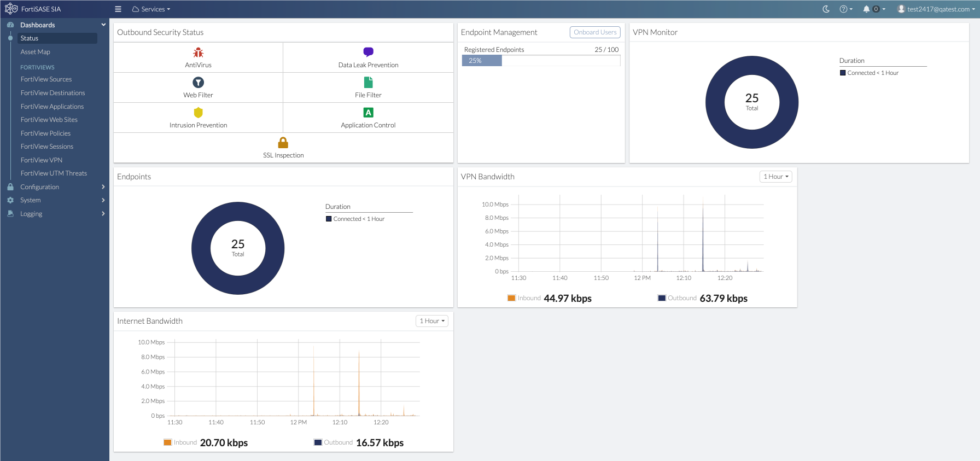Screen dimensions: 980x461
Task: Go to FortiView UTM Threats
Action: point(54,173)
